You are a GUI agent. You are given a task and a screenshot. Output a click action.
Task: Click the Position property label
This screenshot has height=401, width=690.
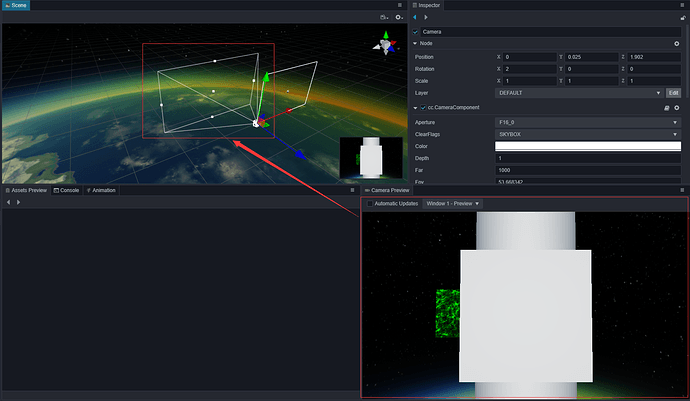pos(424,57)
